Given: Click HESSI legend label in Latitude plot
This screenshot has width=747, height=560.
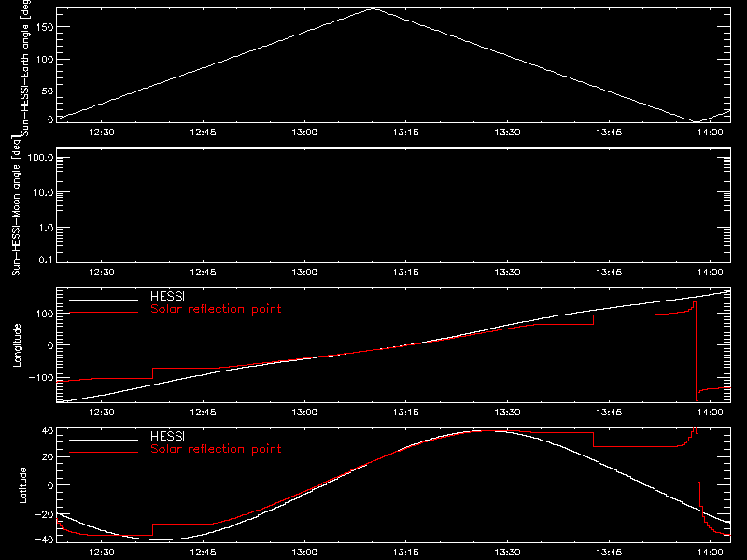Looking at the screenshot, I should click(x=167, y=436).
